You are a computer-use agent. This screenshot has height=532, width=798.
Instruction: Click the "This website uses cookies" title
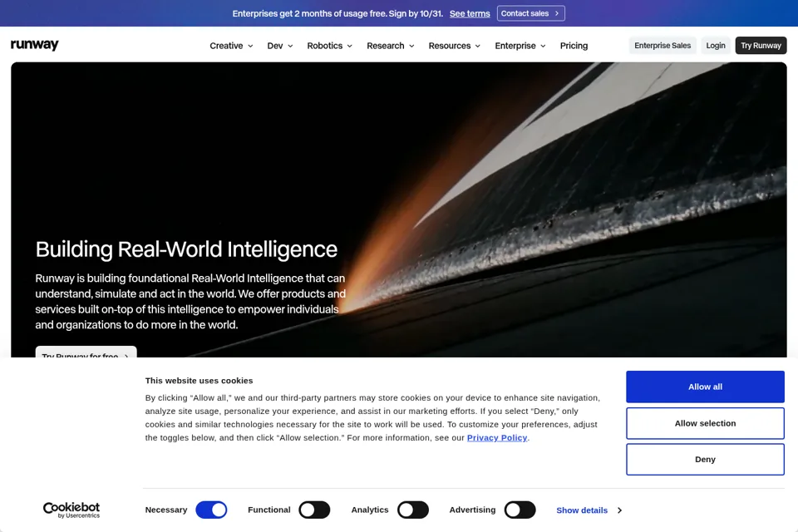point(199,380)
